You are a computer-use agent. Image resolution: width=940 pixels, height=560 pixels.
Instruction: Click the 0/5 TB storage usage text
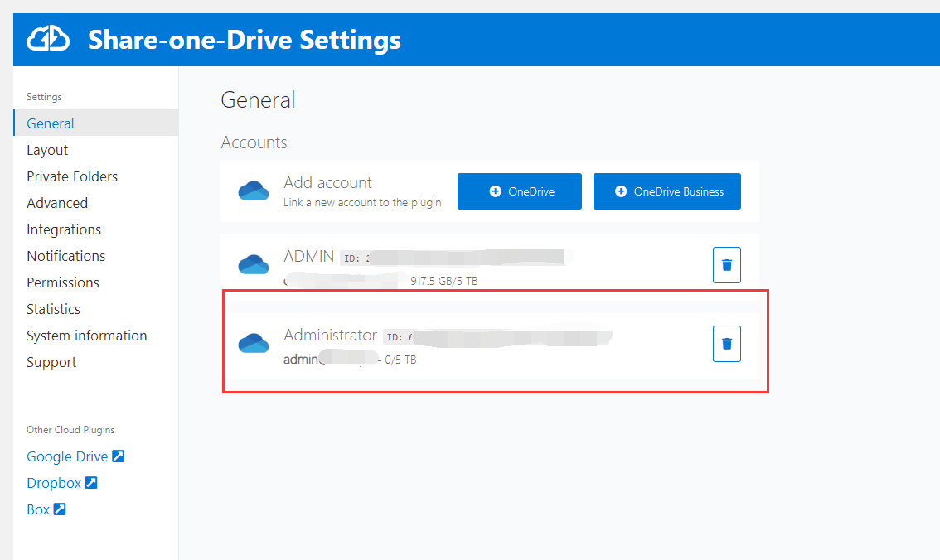pos(400,360)
